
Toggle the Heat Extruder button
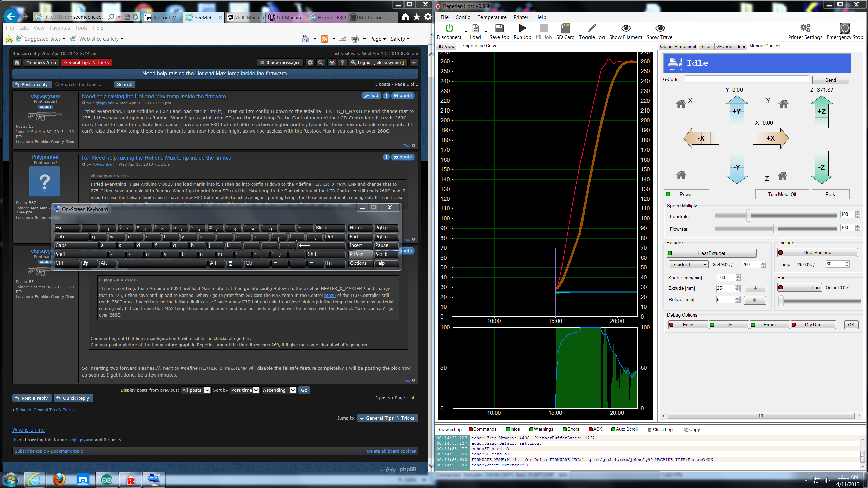pos(711,253)
